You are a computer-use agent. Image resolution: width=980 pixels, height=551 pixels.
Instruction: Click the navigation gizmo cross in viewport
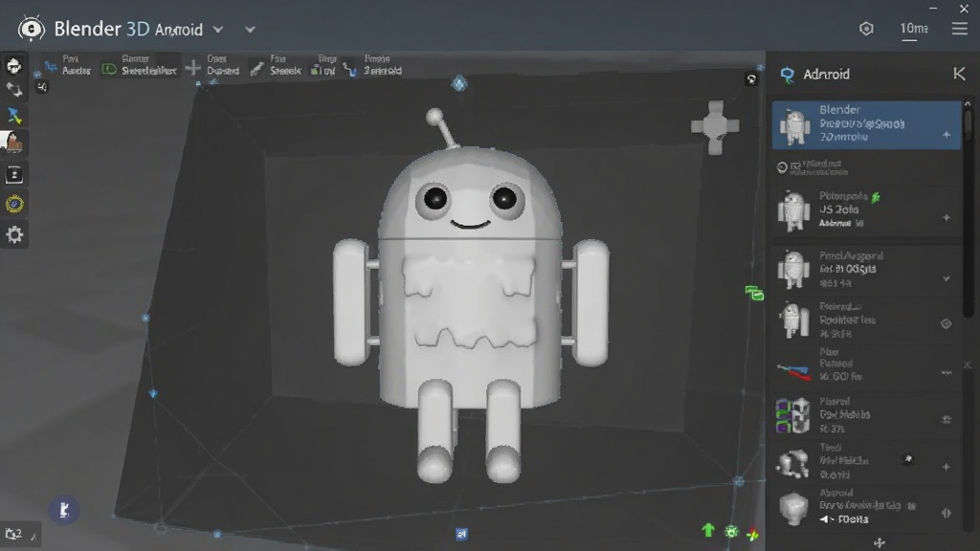click(715, 127)
